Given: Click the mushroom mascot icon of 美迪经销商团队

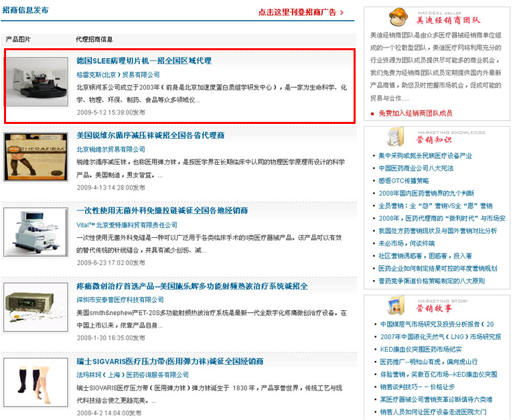Looking at the screenshot, I should click(x=399, y=17).
